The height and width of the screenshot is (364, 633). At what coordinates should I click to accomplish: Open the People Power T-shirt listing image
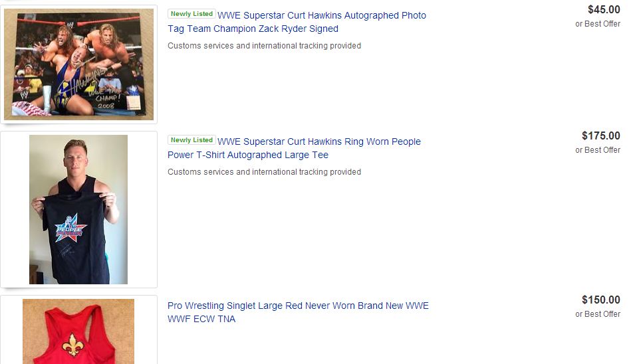click(78, 209)
